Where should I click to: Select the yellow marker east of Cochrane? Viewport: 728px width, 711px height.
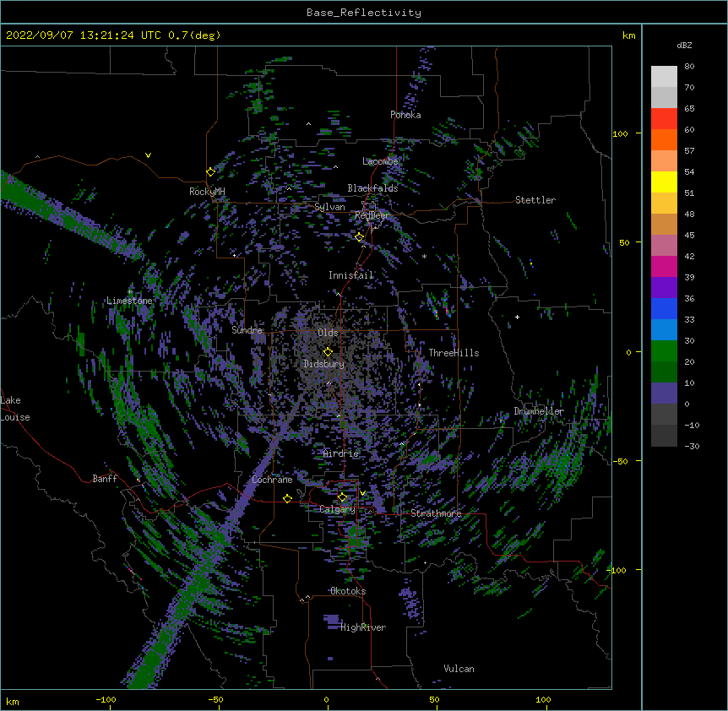pos(287,498)
